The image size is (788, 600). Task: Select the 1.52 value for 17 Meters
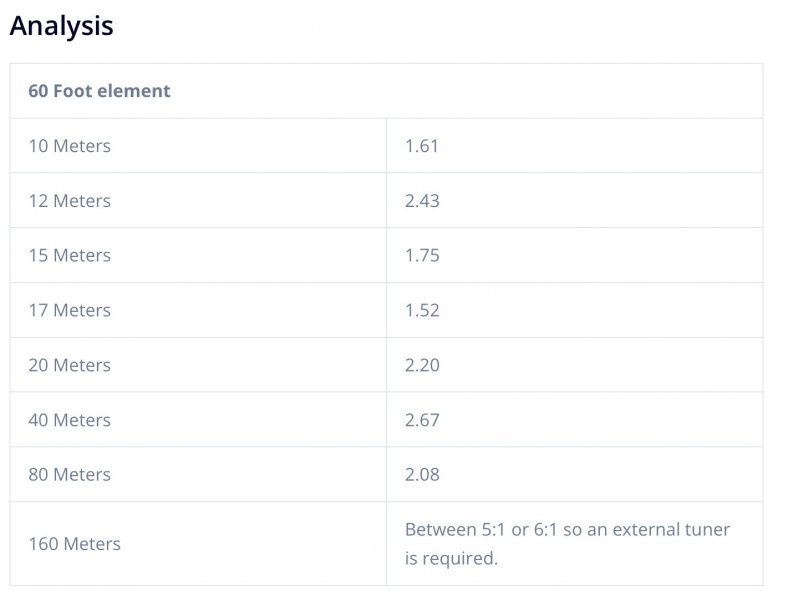422,311
